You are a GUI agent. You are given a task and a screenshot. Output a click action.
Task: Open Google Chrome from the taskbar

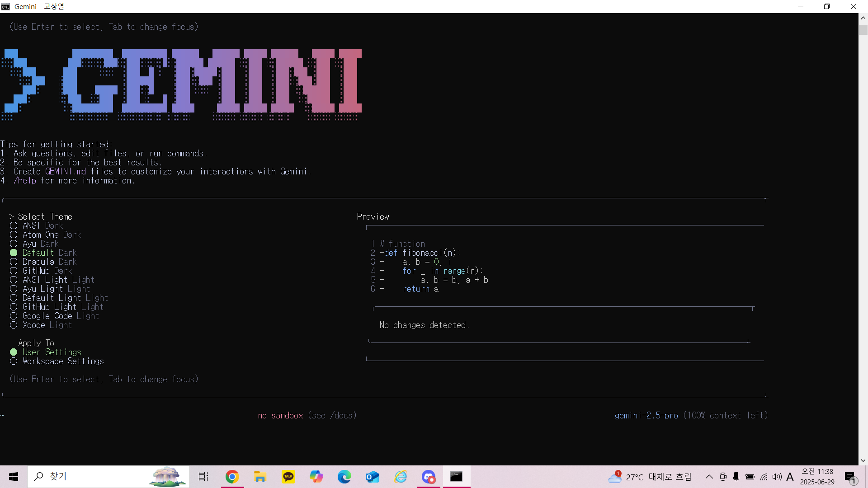point(232,477)
